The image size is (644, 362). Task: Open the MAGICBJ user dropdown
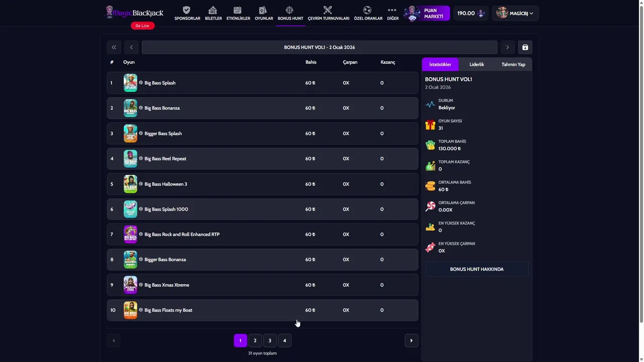point(515,13)
